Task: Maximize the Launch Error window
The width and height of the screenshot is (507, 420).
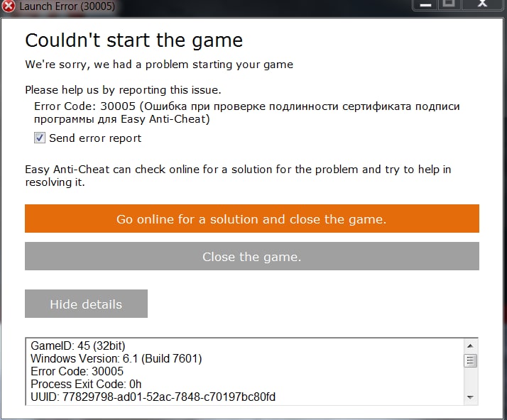Action: (449, 4)
